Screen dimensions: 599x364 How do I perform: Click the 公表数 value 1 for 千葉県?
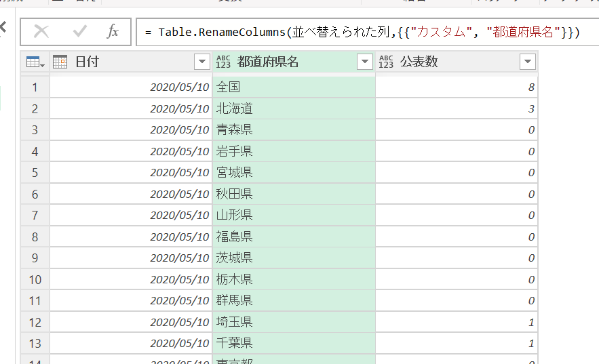pos(457,344)
